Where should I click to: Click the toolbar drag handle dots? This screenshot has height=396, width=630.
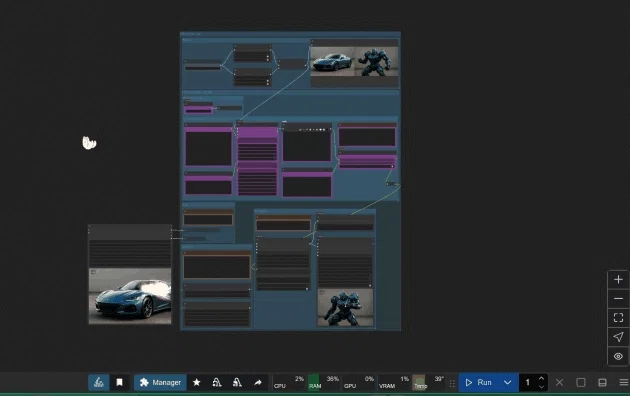coord(452,384)
